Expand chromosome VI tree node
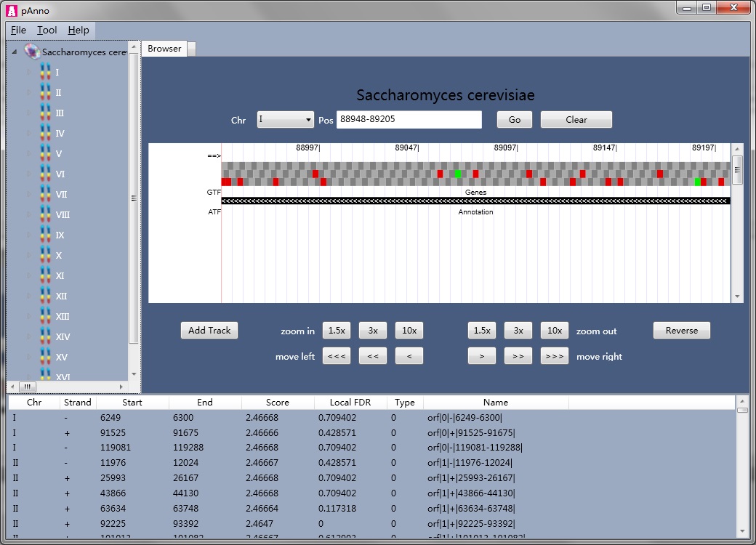Viewport: 756px width, 545px height. [x=28, y=174]
